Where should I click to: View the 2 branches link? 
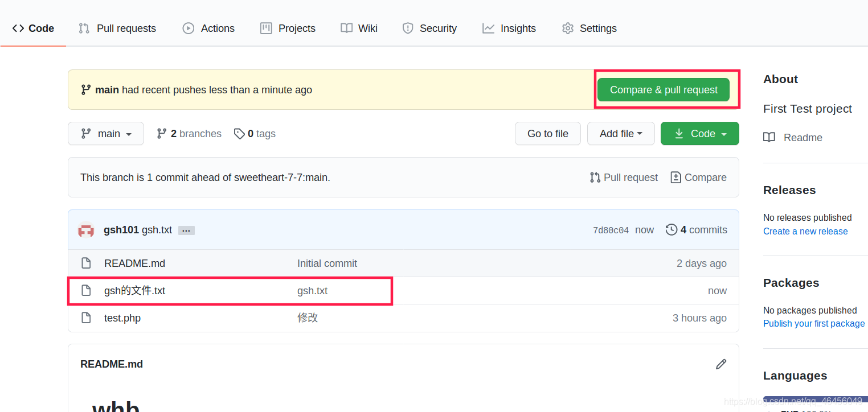[189, 134]
